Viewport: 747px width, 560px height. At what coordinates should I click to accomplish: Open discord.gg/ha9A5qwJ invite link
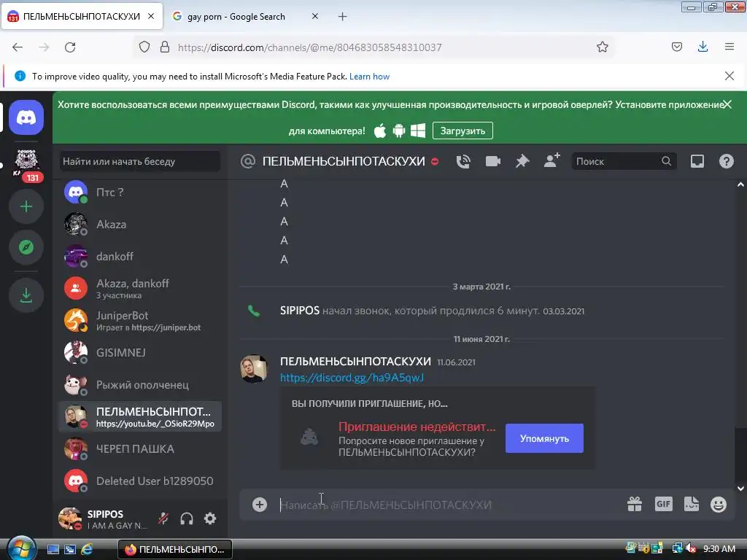tap(352, 378)
